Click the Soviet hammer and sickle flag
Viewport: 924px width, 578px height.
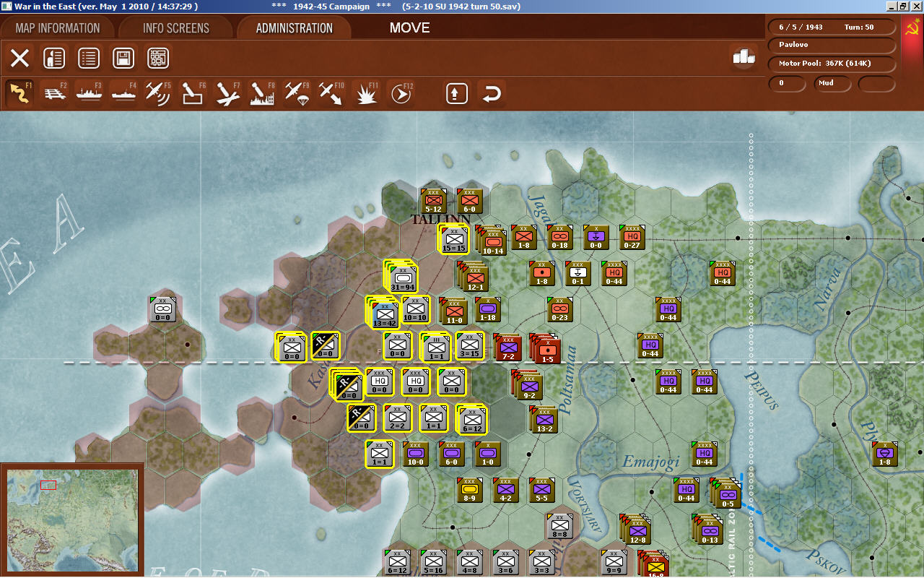click(912, 29)
